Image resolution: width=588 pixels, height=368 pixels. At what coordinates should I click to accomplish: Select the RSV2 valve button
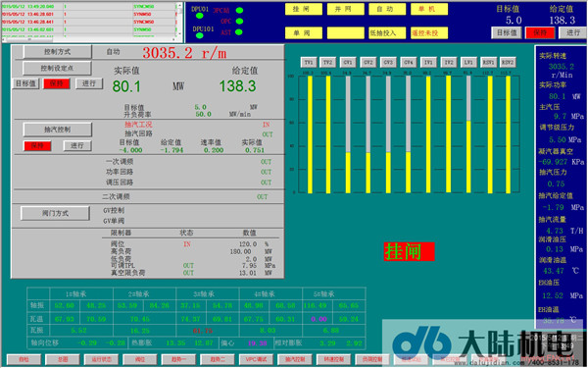tap(508, 63)
